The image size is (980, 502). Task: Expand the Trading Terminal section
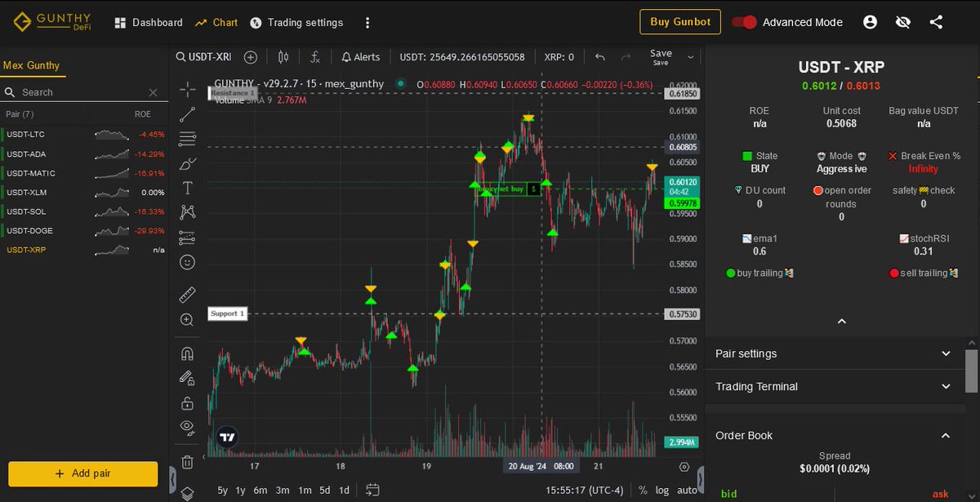pos(834,386)
